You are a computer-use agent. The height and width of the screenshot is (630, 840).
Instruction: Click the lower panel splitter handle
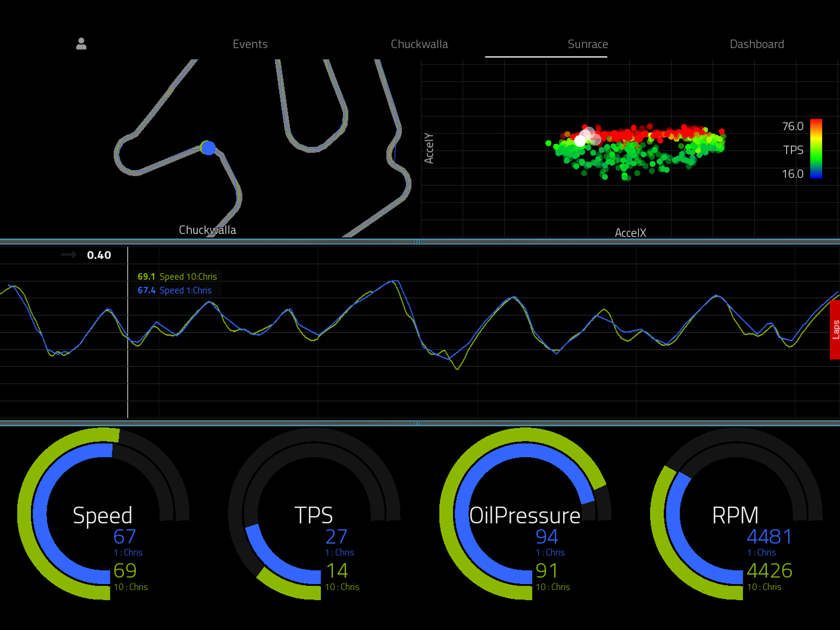(x=420, y=423)
